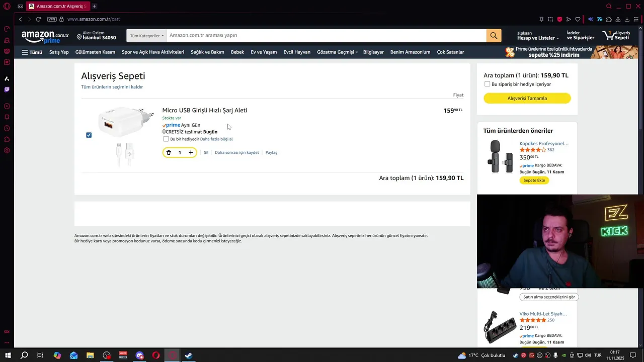This screenshot has width=644, height=362.
Task: Click the site lock security icon
Action: (x=61, y=19)
